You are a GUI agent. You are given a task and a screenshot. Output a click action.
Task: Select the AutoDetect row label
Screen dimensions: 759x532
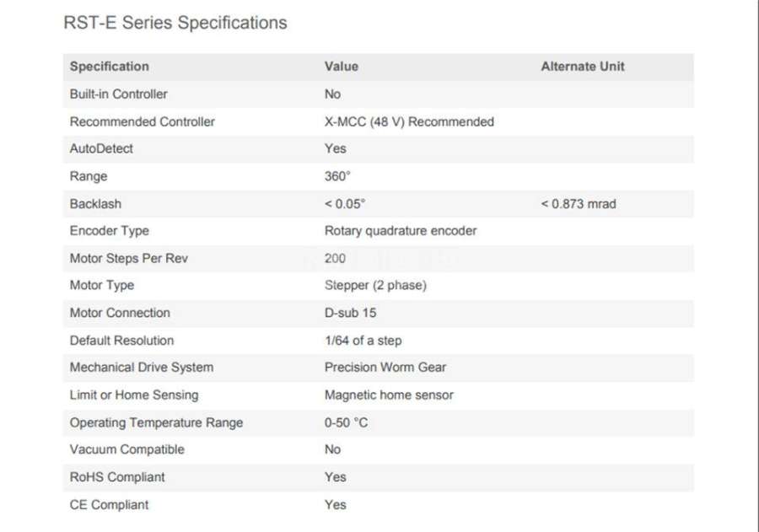(101, 148)
